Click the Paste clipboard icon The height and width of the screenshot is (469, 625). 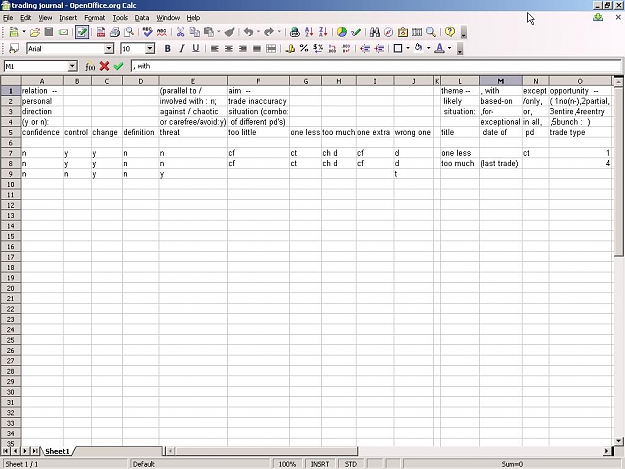click(x=208, y=32)
